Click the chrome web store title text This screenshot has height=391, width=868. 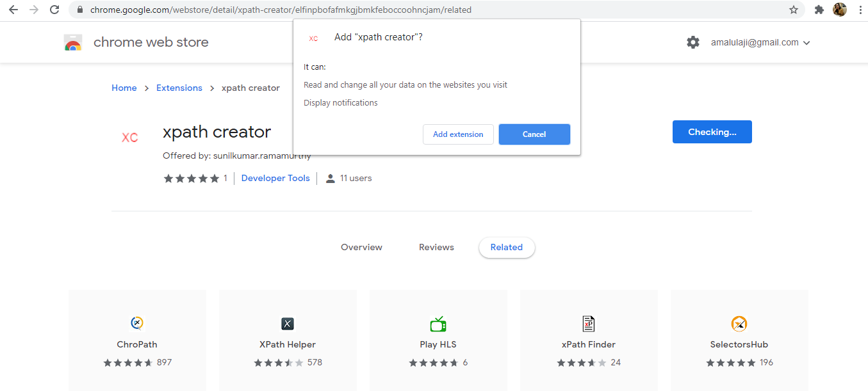(x=151, y=42)
